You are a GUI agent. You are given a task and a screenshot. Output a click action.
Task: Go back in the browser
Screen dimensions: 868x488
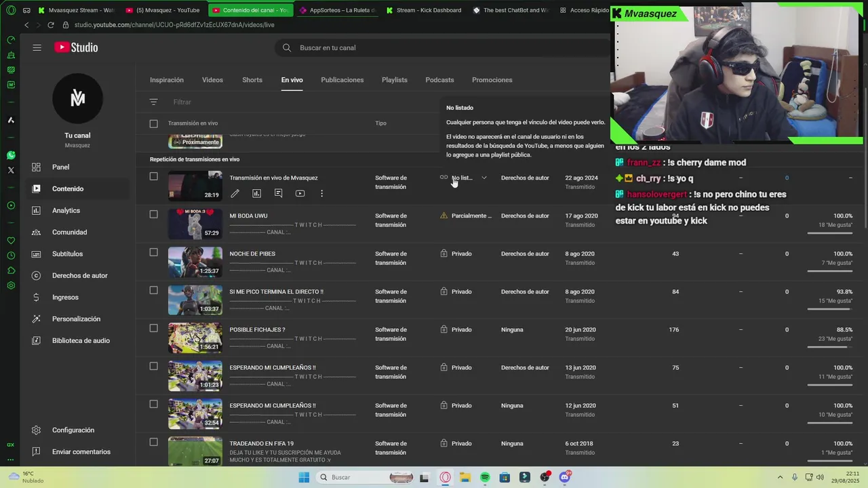pos(26,25)
